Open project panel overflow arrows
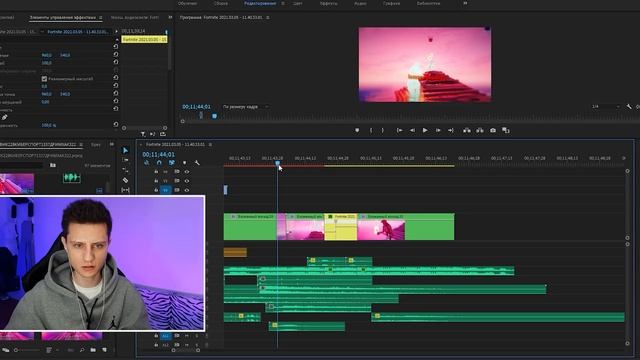The height and width of the screenshot is (360, 640). click(111, 144)
